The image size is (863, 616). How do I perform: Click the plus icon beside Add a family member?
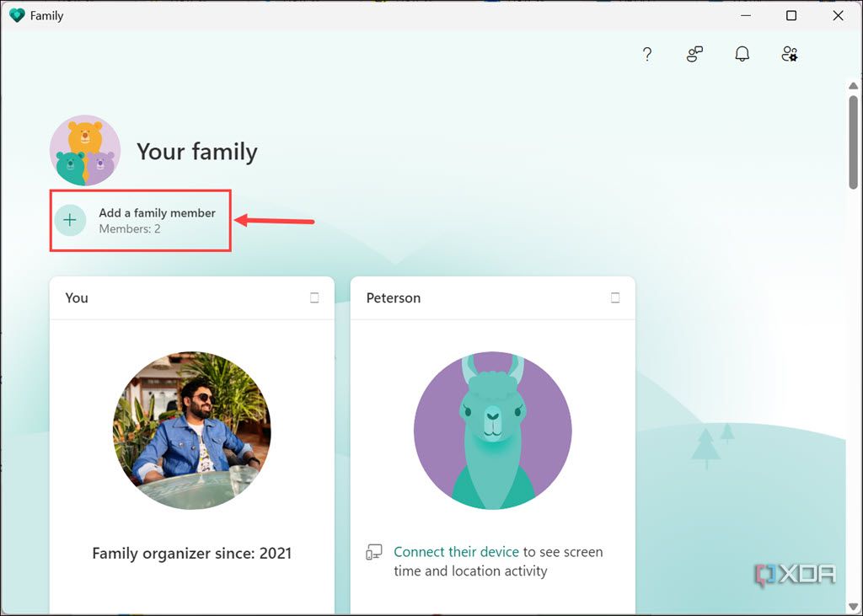click(70, 219)
